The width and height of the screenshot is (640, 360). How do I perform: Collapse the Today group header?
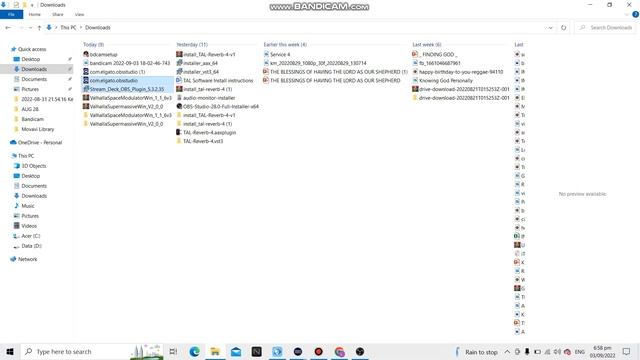(93, 44)
